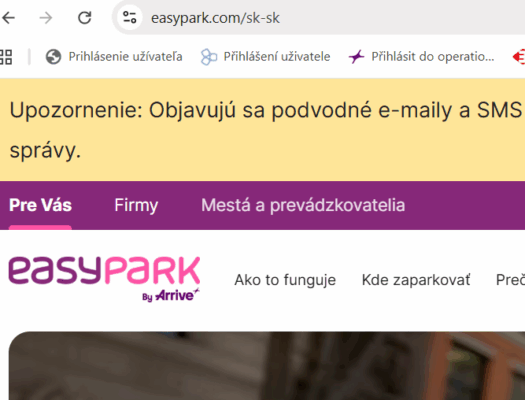The image size is (525, 400).
Task: Click the globe icon of first bookmark
Action: click(x=53, y=57)
